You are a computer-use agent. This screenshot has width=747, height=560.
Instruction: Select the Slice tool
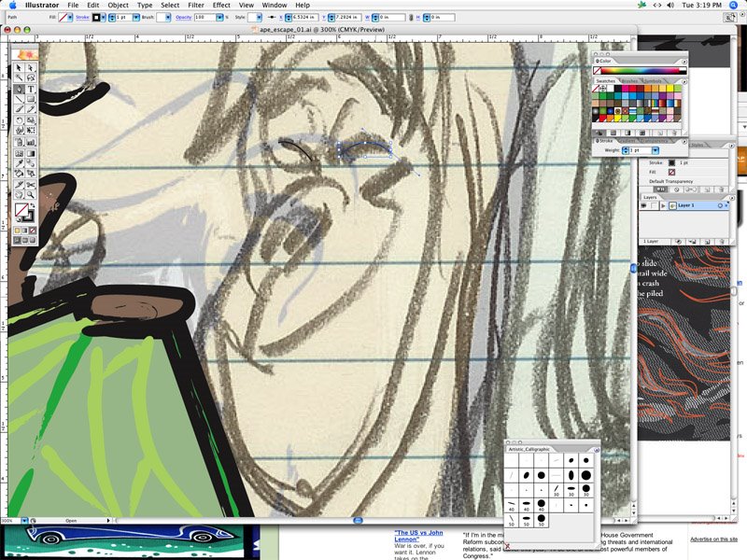[x=19, y=184]
